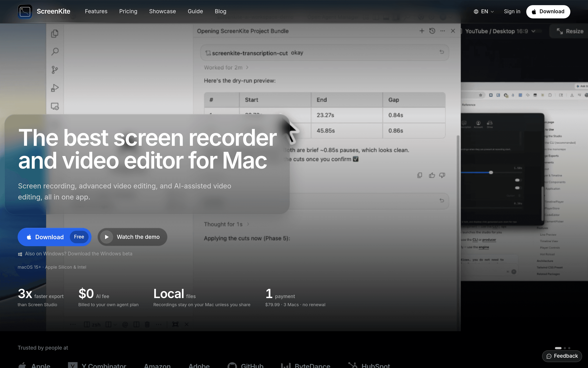The width and height of the screenshot is (588, 368).
Task: Expand the EN language dropdown
Action: point(484,11)
